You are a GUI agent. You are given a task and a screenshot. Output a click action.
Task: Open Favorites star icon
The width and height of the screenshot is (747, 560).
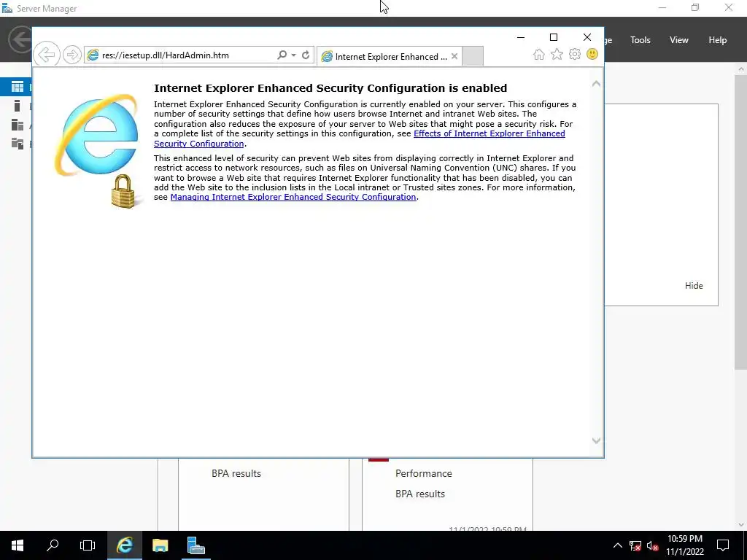pos(557,54)
